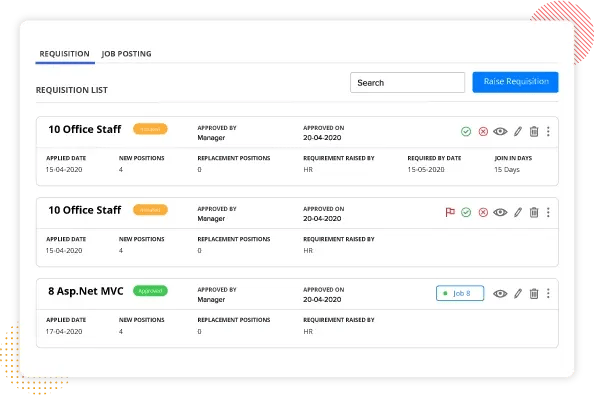Open more options for 8 Asp.Net MVC
The width and height of the screenshot is (594, 396).
tap(548, 293)
